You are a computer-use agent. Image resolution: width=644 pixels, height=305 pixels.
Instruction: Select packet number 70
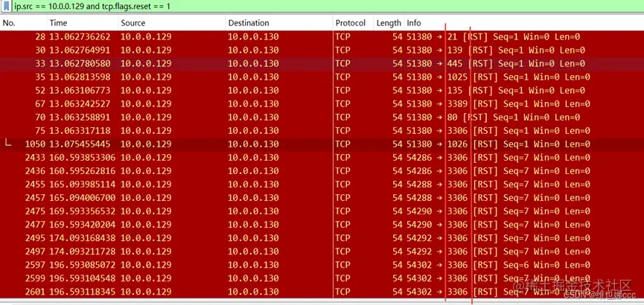click(322, 118)
